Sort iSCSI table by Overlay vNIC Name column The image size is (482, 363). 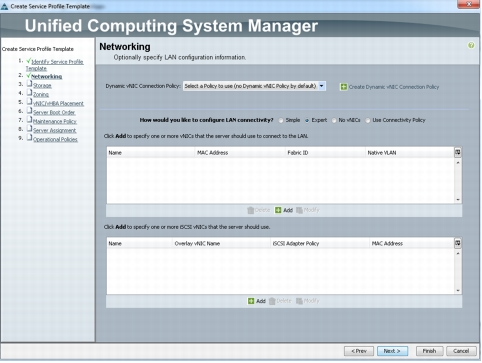click(x=221, y=244)
